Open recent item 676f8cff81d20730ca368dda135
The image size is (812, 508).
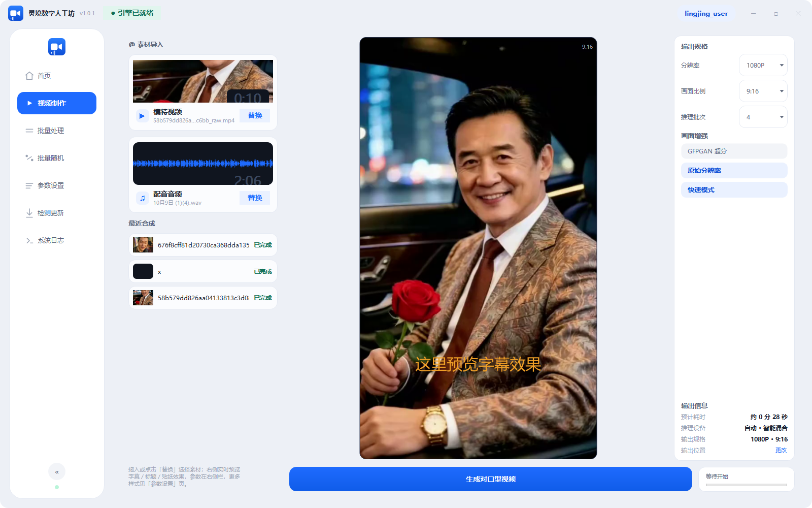click(x=203, y=245)
